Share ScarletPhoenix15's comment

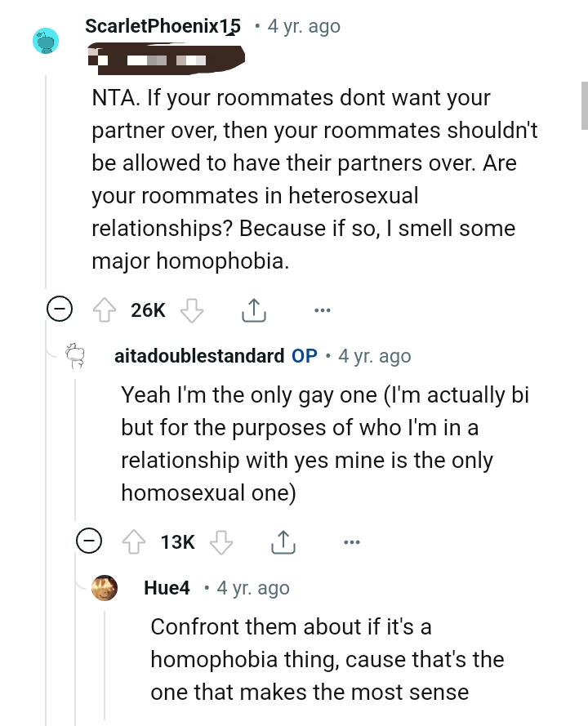pos(253,309)
